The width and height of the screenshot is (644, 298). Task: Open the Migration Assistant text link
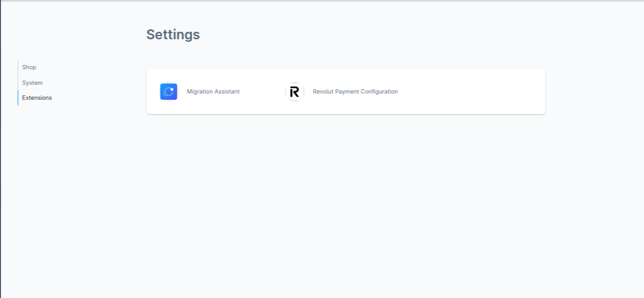tap(213, 92)
